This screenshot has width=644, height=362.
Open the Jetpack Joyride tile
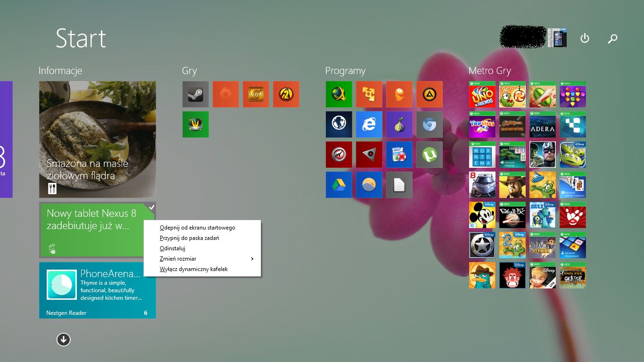(543, 245)
